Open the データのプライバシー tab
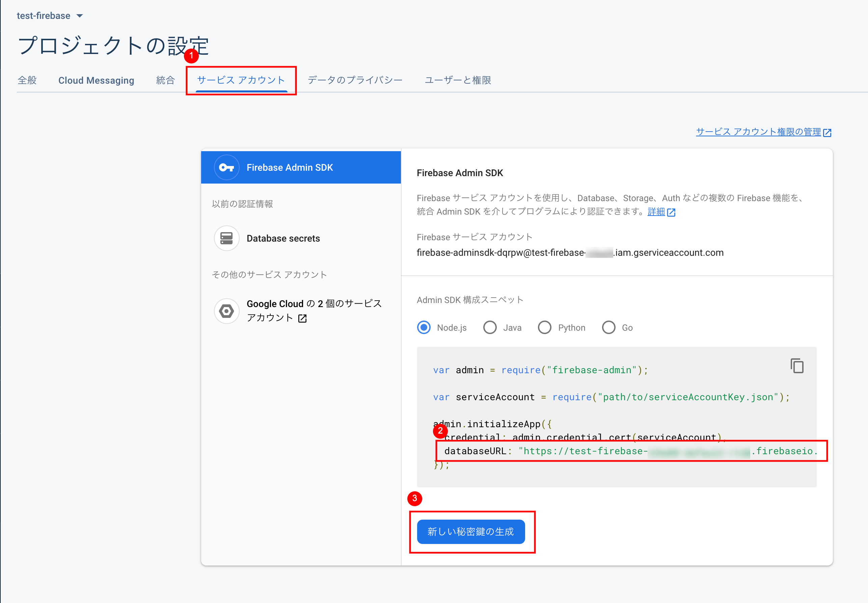Screen dimensions: 868x603 [x=355, y=80]
